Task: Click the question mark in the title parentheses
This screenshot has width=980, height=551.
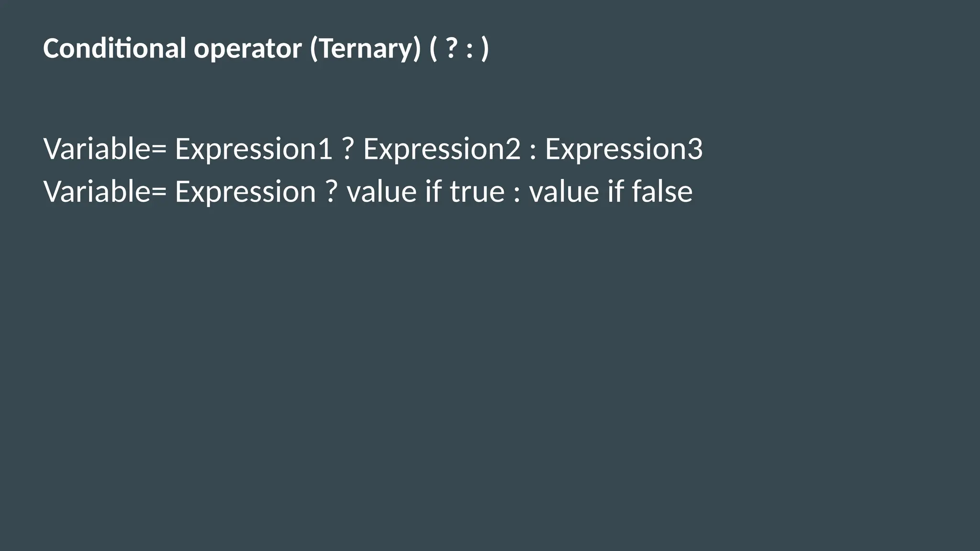Action: [x=451, y=48]
